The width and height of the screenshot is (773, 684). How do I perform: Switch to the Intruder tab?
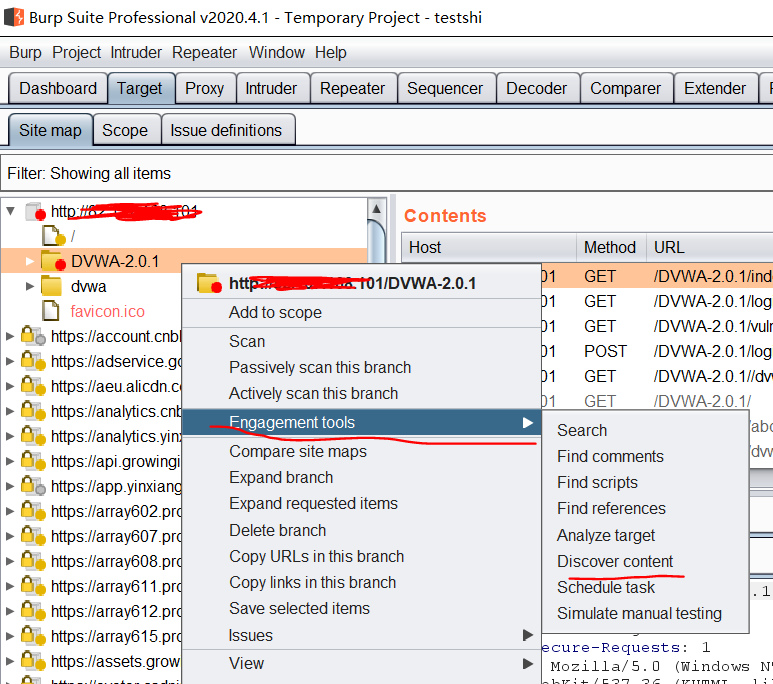tap(271, 88)
